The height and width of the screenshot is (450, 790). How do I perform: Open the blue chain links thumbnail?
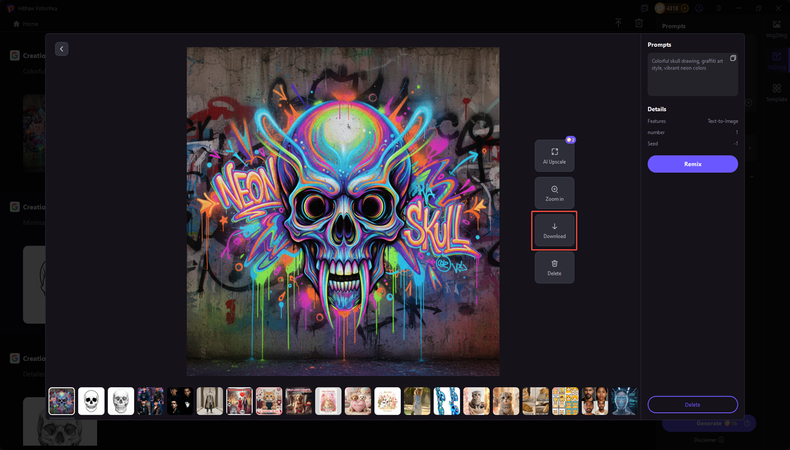447,401
